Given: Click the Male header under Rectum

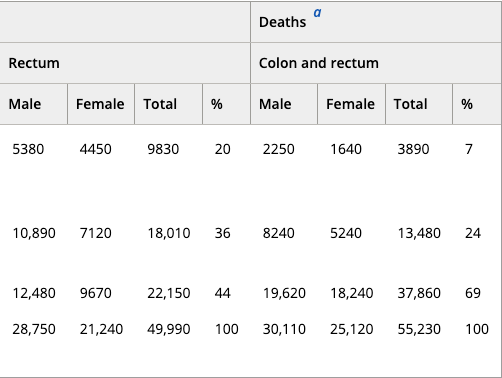Looking at the screenshot, I should pyautogui.click(x=34, y=104).
